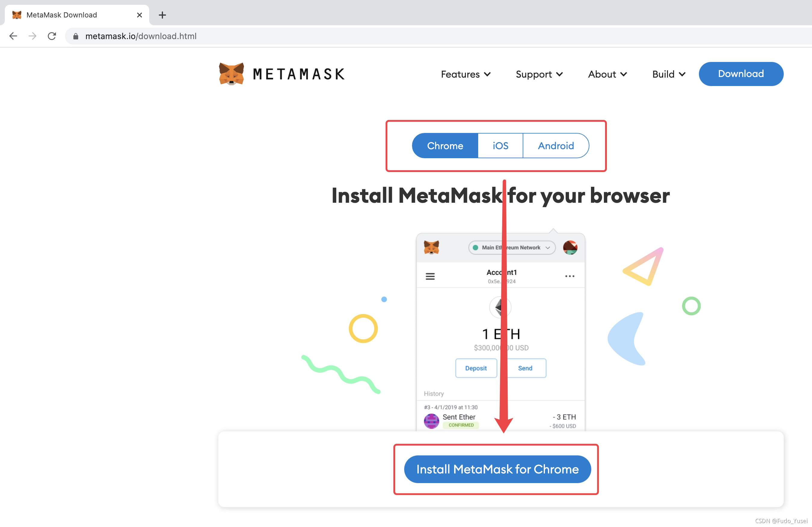Select the Chrome platform toggle
The width and height of the screenshot is (812, 527).
444,146
